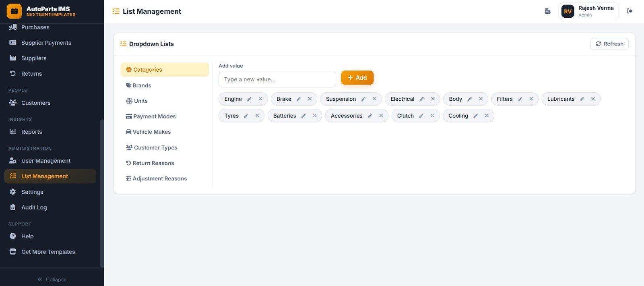Remove the Batteries category value
644x286 pixels.
[x=315, y=116]
